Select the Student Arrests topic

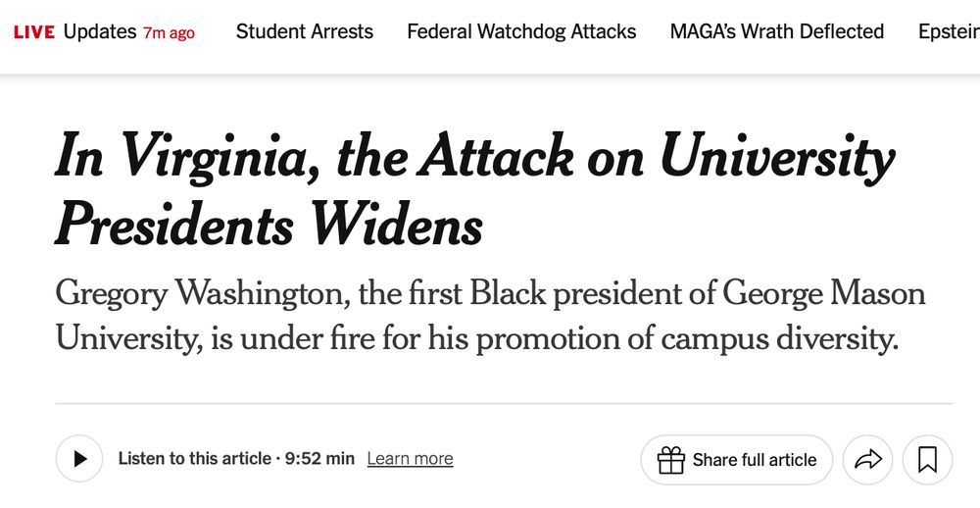[305, 31]
